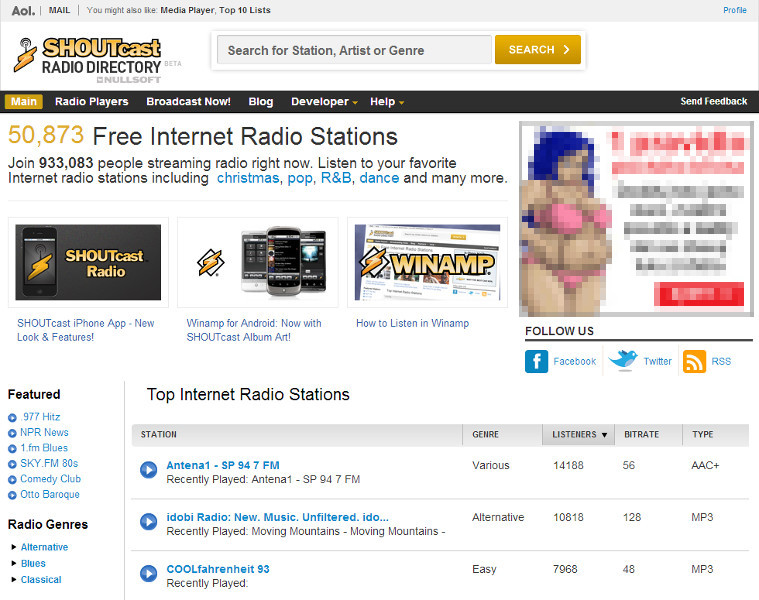The height and width of the screenshot is (600, 759).
Task: Open the Classical genre link
Action: click(x=41, y=579)
